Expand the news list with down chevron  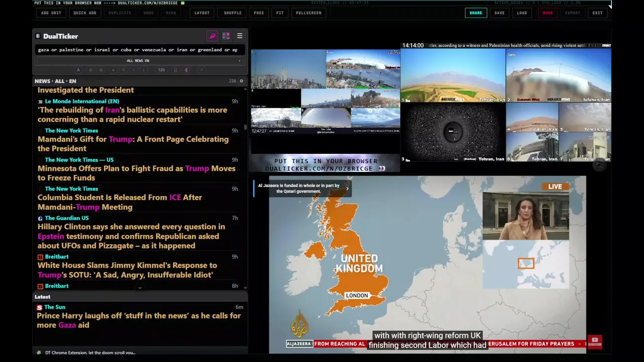pos(140,288)
